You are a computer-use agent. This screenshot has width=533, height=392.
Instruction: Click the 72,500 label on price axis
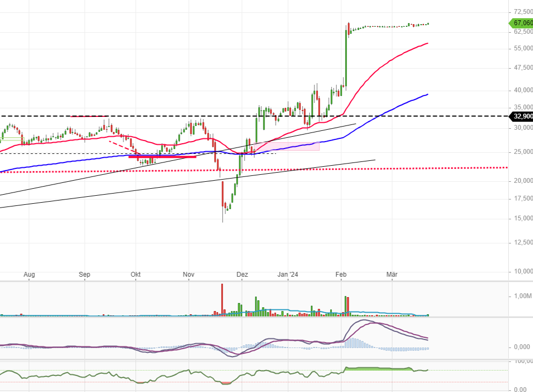click(521, 11)
